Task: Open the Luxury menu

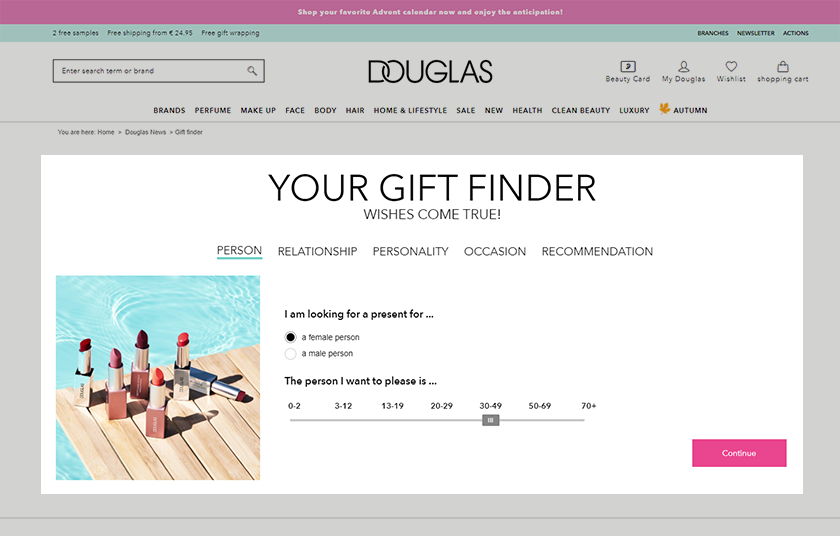Action: coord(634,110)
